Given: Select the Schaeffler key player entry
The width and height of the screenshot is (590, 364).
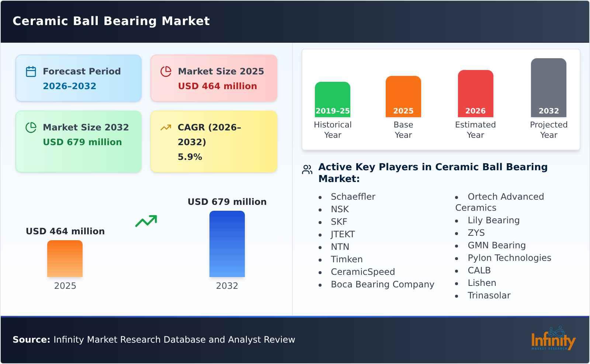Looking at the screenshot, I should pos(353,196).
